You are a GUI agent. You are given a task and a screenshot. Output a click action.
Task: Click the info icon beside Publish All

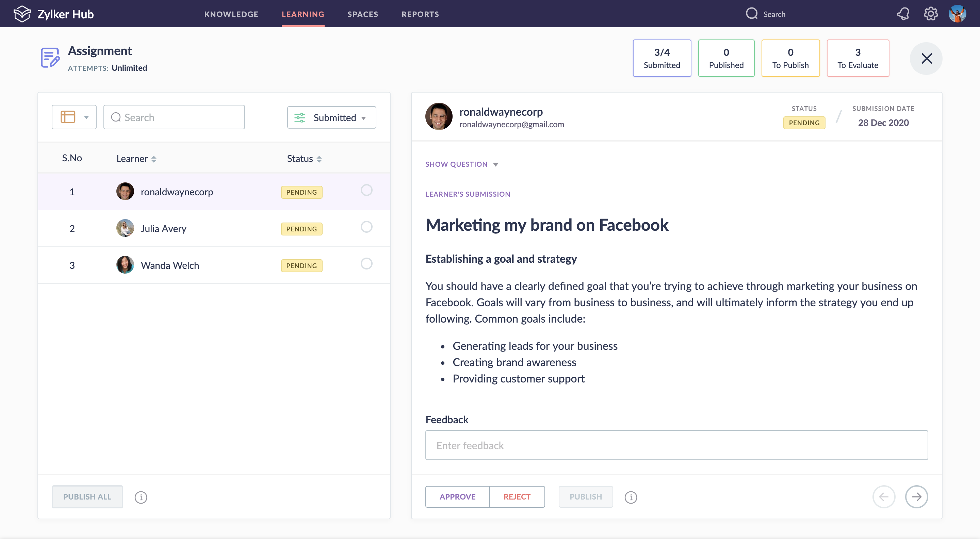[x=141, y=497]
